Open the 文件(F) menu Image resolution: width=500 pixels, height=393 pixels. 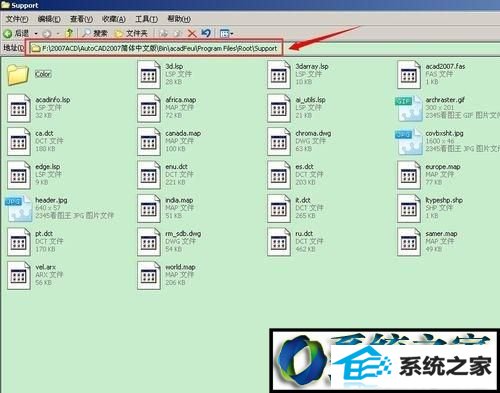pos(17,19)
